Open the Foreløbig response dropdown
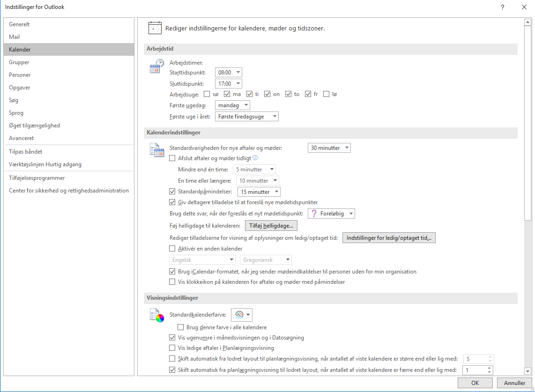The height and width of the screenshot is (392, 535). point(331,214)
